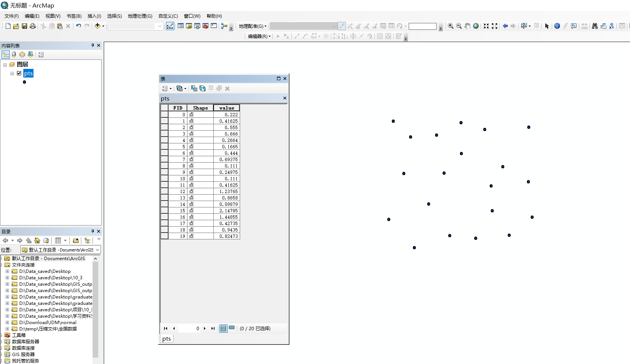Viewport: 630px width, 364px height.
Task: Collapse the 图层 data frame node
Action: tap(5, 65)
